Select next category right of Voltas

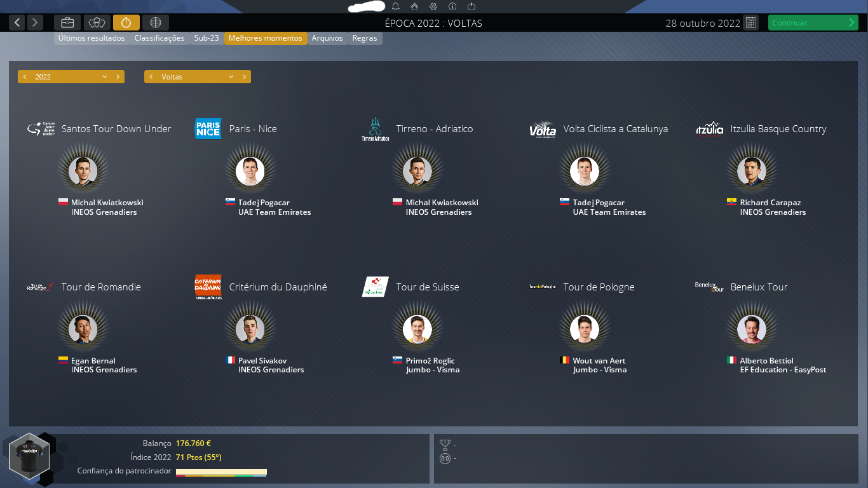coord(245,77)
